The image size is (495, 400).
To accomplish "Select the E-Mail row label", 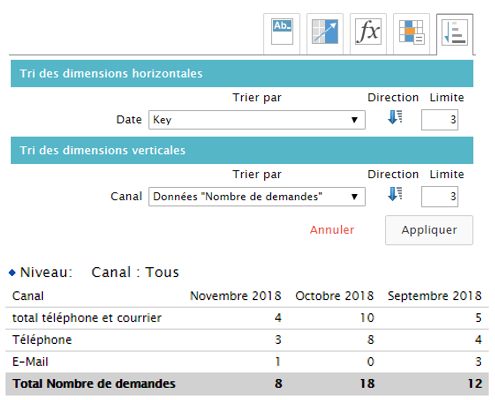I will (x=30, y=362).
